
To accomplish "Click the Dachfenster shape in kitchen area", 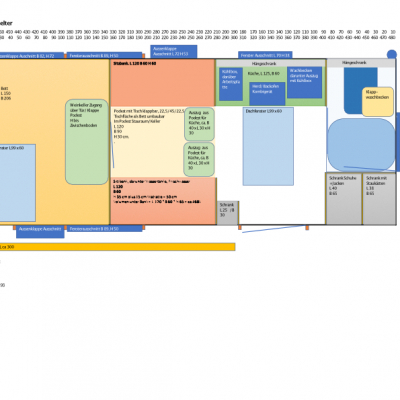I will coord(268,146).
